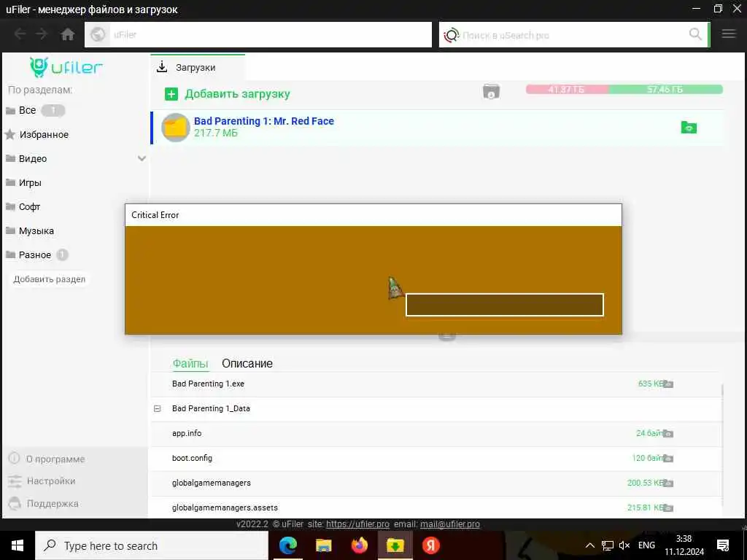Click the Type here to search box

152,545
